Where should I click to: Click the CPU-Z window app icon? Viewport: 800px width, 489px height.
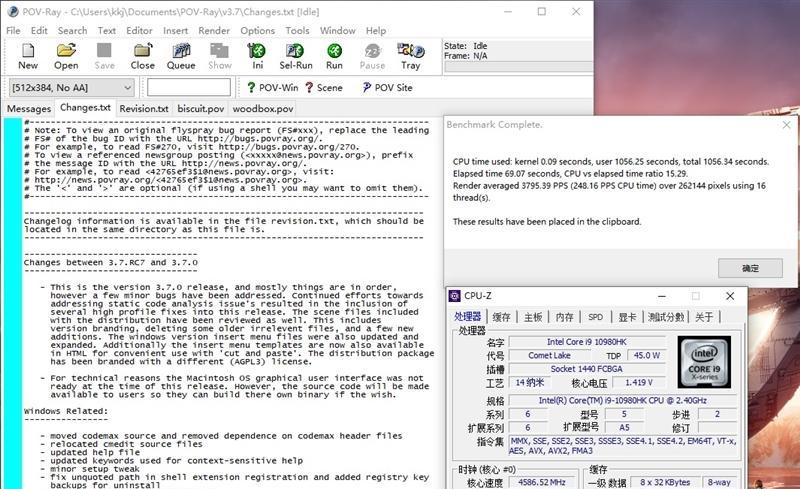click(454, 296)
